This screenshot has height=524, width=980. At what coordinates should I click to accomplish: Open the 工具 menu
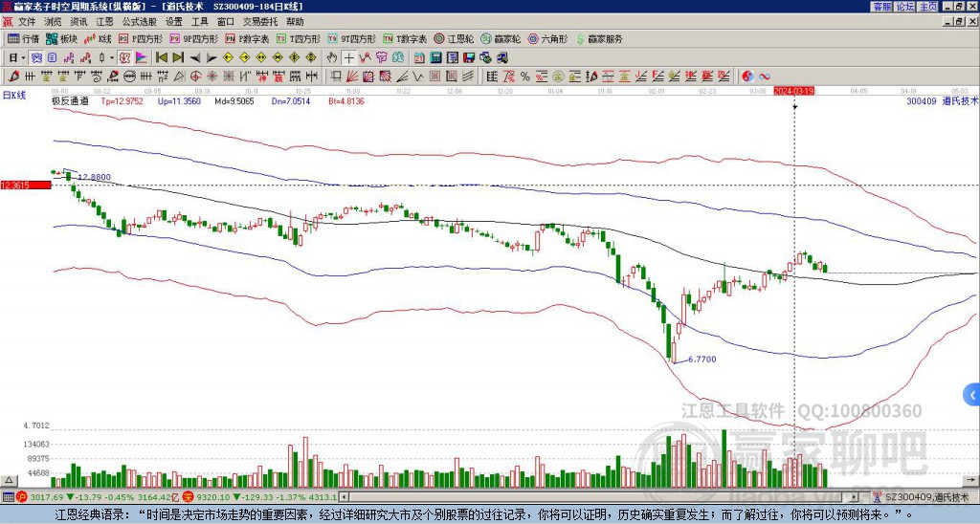tap(200, 22)
